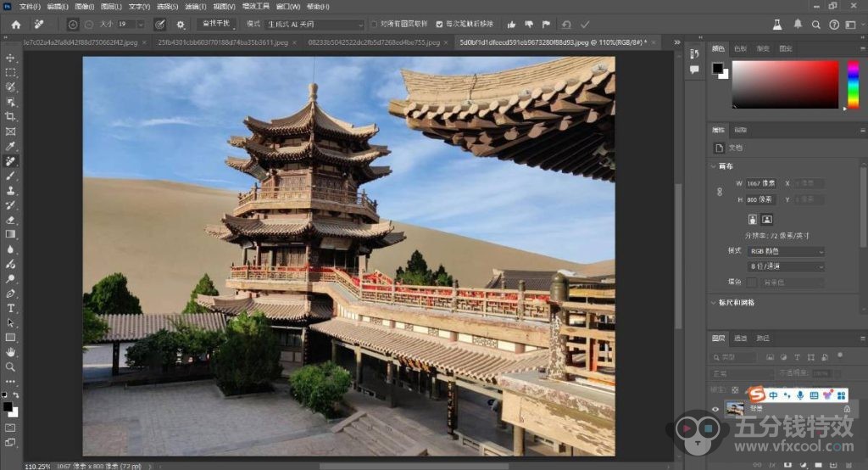Click the flag report icon

pyautogui.click(x=547, y=25)
